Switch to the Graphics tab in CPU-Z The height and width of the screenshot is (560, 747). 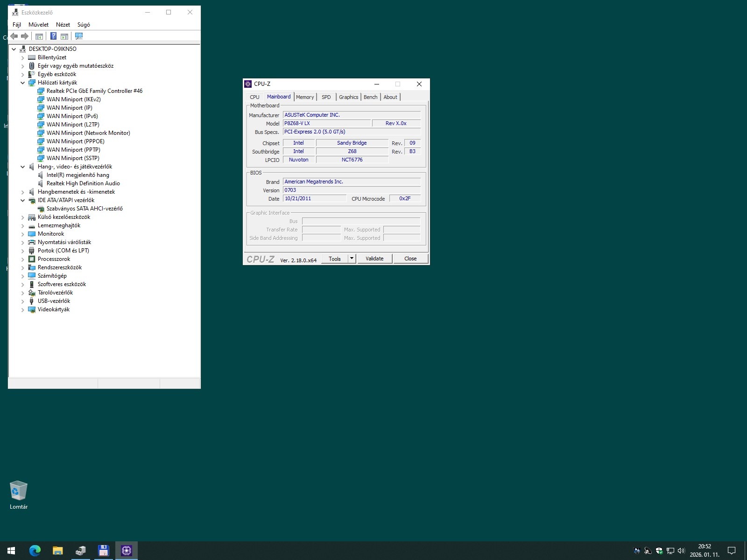point(349,97)
